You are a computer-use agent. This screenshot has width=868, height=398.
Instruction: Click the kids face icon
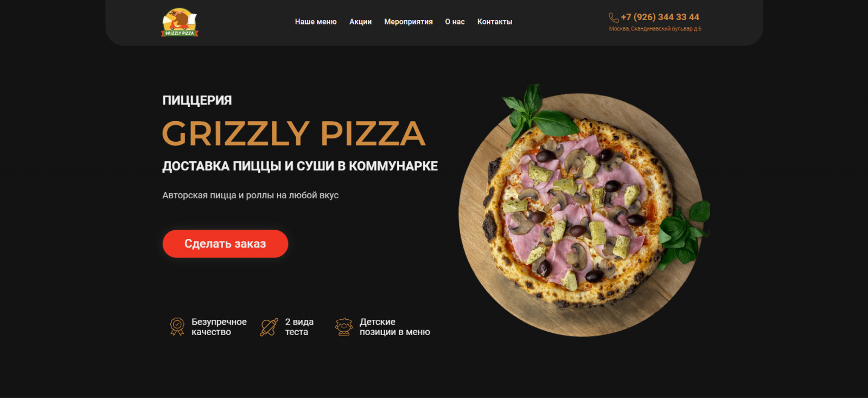click(x=344, y=327)
